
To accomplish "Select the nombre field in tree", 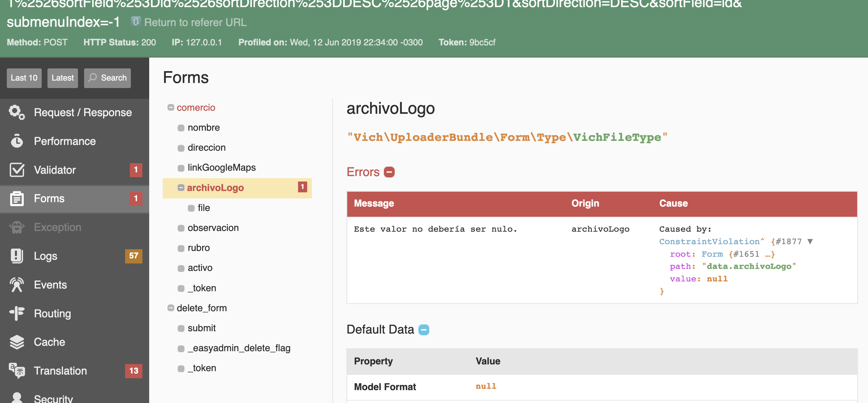I will [203, 128].
